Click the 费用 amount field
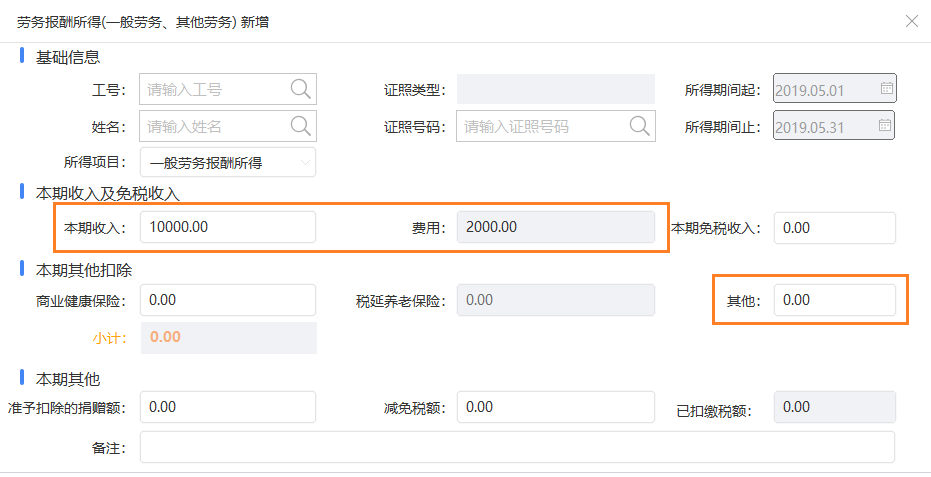 [556, 227]
